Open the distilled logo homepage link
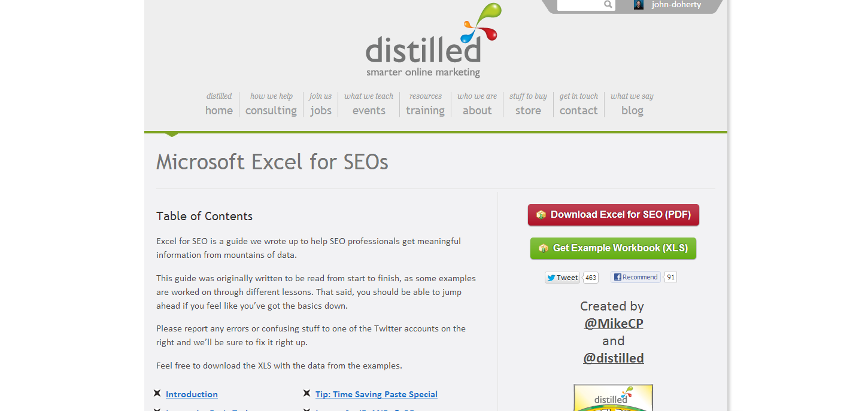Image resolution: width=868 pixels, height=411 pixels. tap(433, 41)
